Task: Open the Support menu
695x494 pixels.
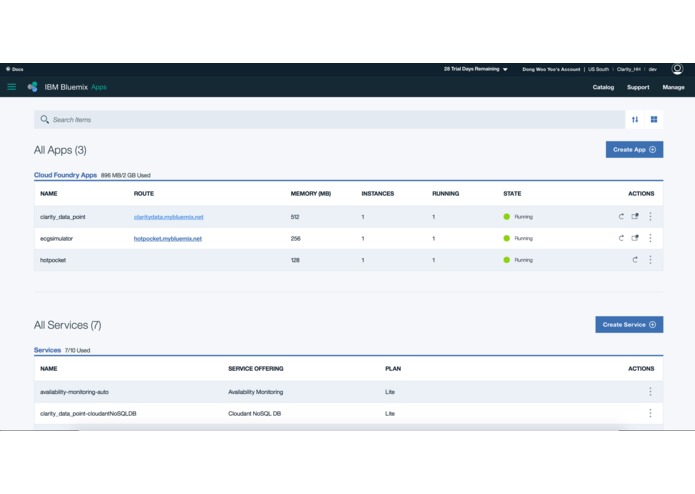Action: (638, 87)
